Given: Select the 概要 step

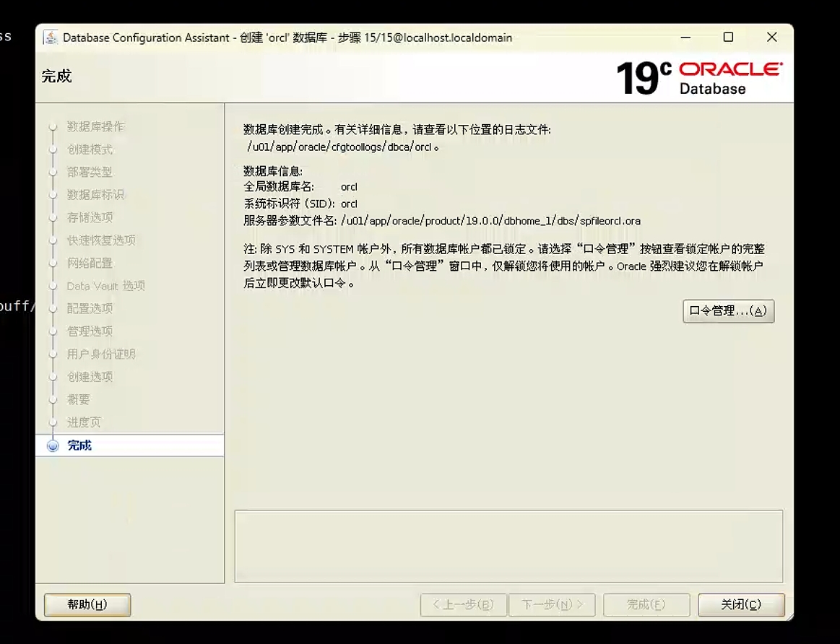Looking at the screenshot, I should 78,399.
